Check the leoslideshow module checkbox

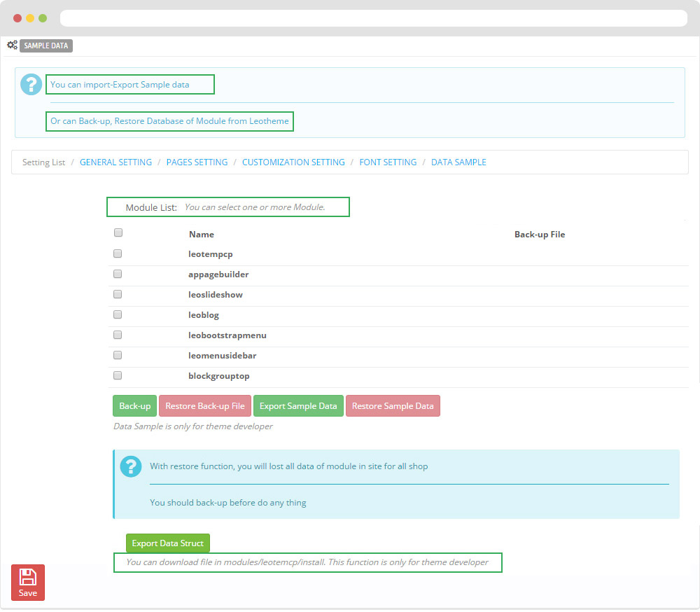coord(118,294)
